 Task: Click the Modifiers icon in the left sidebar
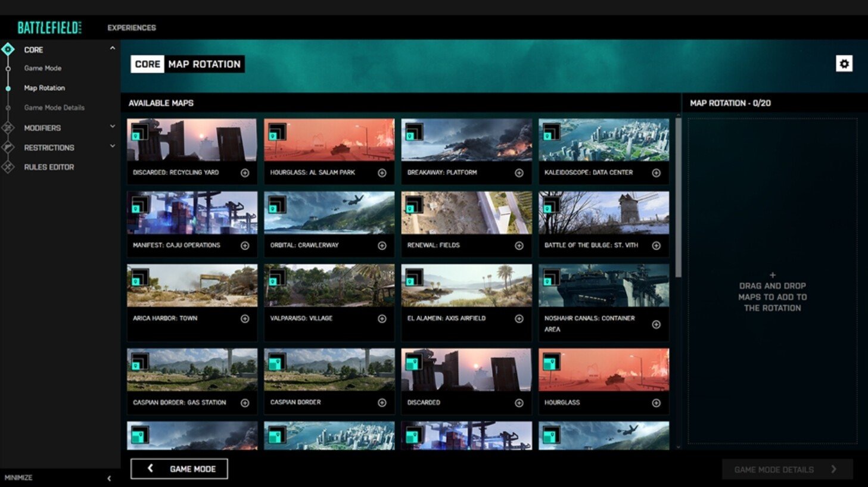point(8,127)
